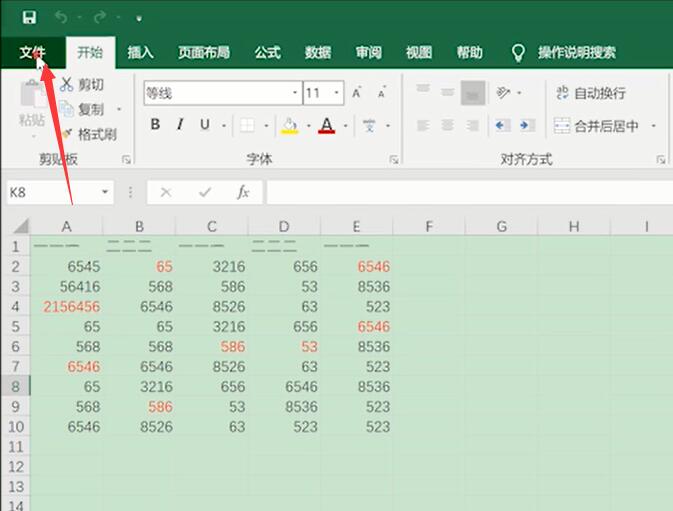This screenshot has width=673, height=511.
Task: Click the formula bar confirm check icon
Action: click(x=205, y=192)
